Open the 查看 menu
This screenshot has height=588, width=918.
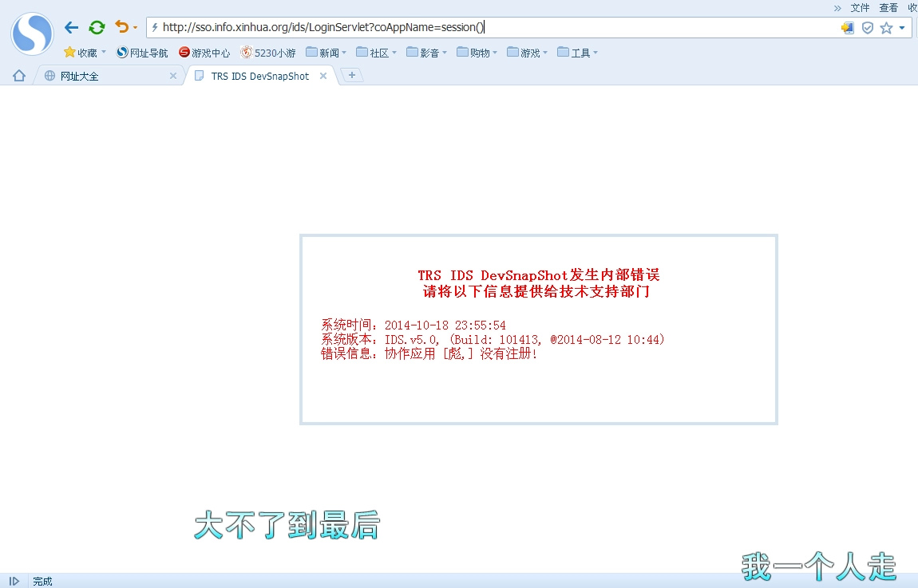pos(888,8)
